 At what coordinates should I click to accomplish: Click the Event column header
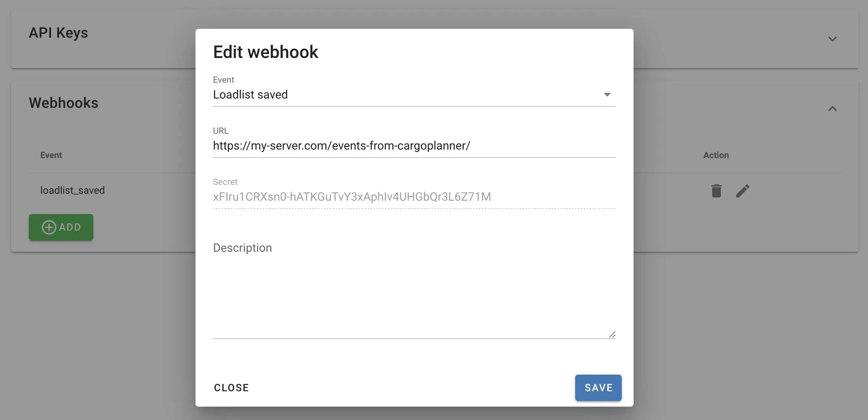pos(51,155)
